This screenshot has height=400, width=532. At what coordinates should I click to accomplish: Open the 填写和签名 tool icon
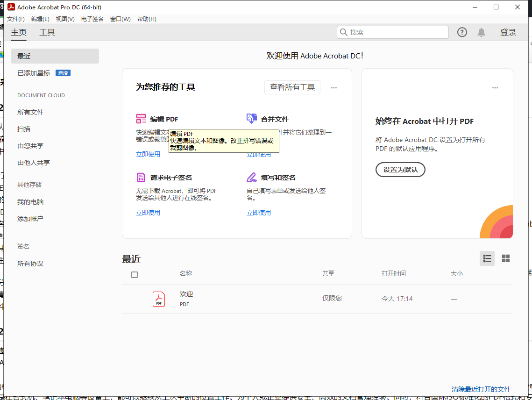pyautogui.click(x=252, y=178)
